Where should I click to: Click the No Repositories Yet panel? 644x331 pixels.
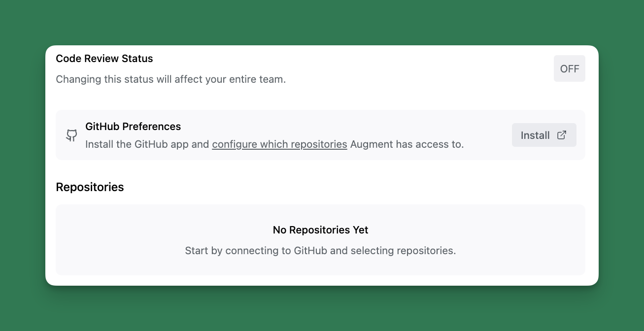320,240
